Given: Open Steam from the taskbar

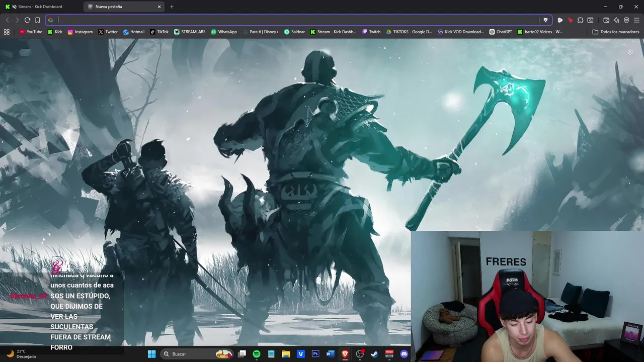Looking at the screenshot, I should click(374, 354).
